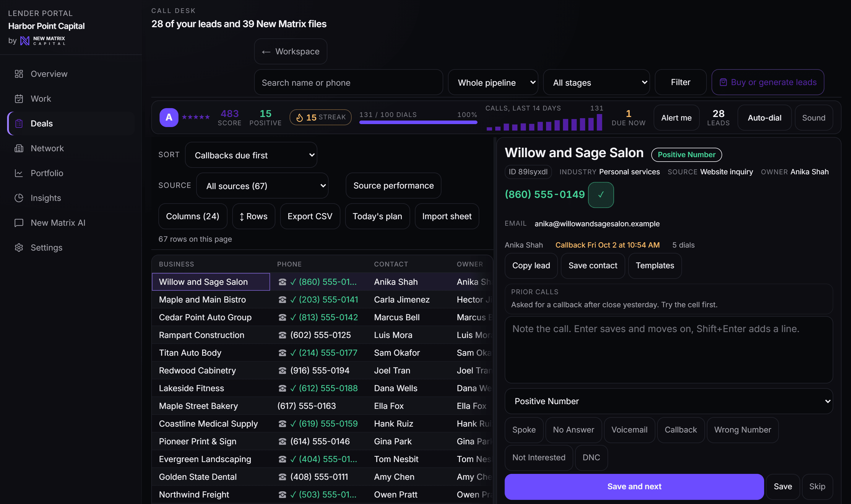Image resolution: width=851 pixels, height=504 pixels.
Task: Open the Insights pie icon
Action: click(x=19, y=198)
